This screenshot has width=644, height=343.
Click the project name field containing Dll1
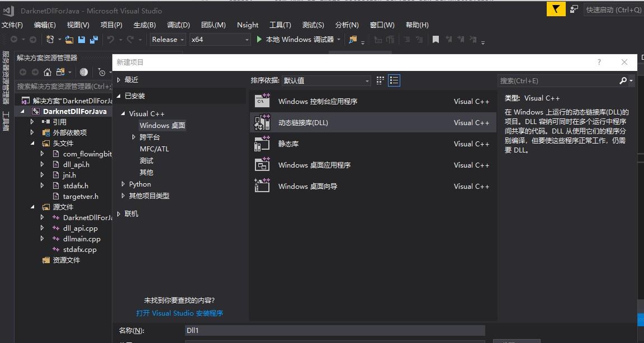(335, 330)
